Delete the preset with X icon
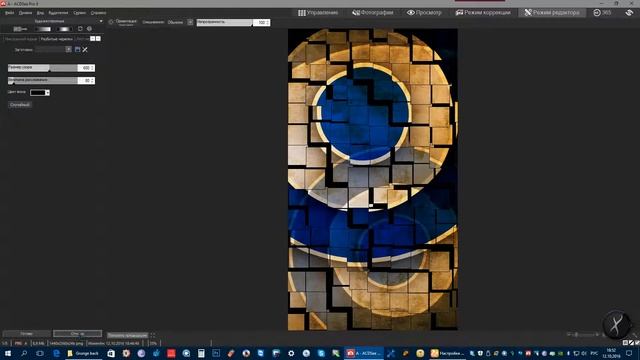Screen dimensions: 640x360 [85, 49]
